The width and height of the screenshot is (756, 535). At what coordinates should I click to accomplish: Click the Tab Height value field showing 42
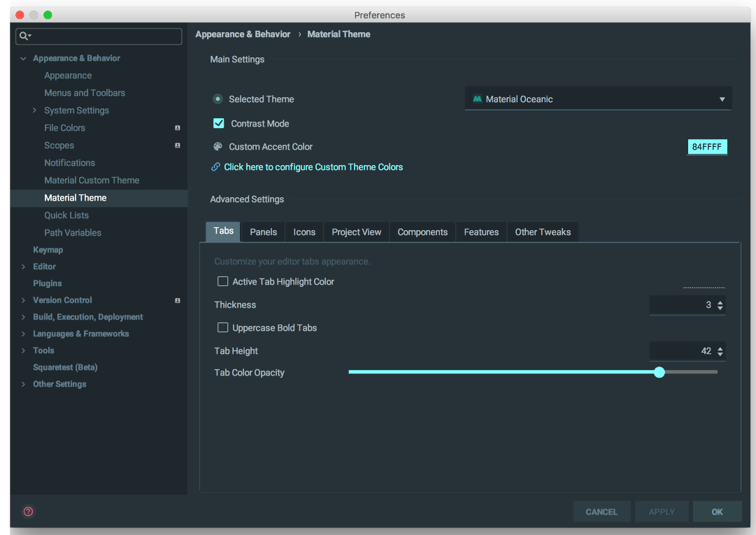pos(687,351)
